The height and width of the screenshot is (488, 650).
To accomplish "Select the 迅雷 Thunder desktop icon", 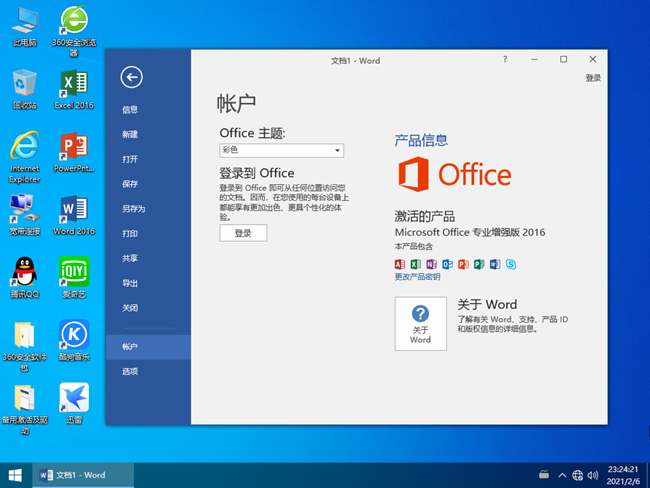I will click(x=74, y=404).
